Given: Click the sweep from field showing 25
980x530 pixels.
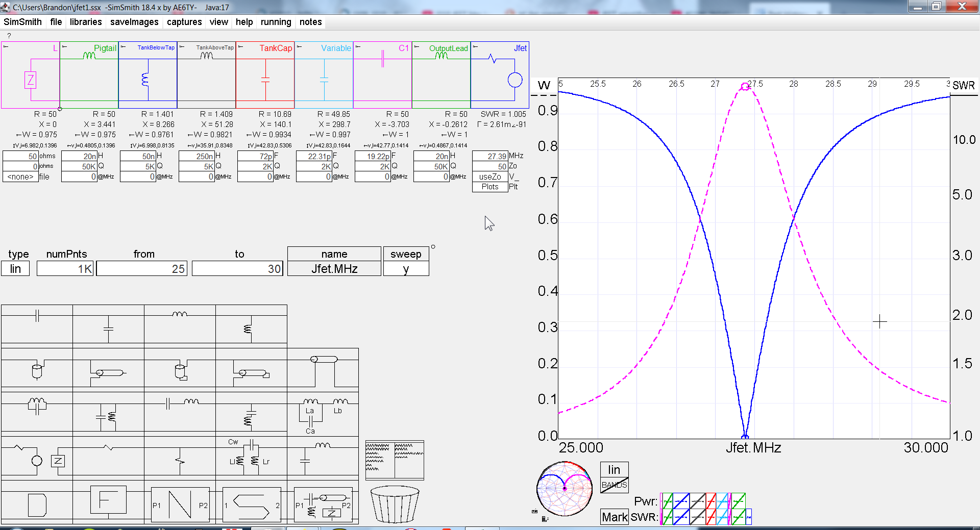Looking at the screenshot, I should [x=141, y=268].
